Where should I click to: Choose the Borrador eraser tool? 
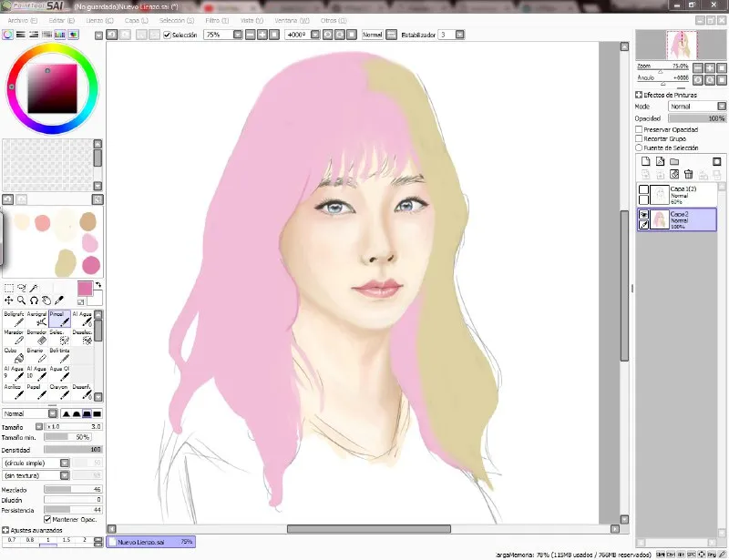36,337
